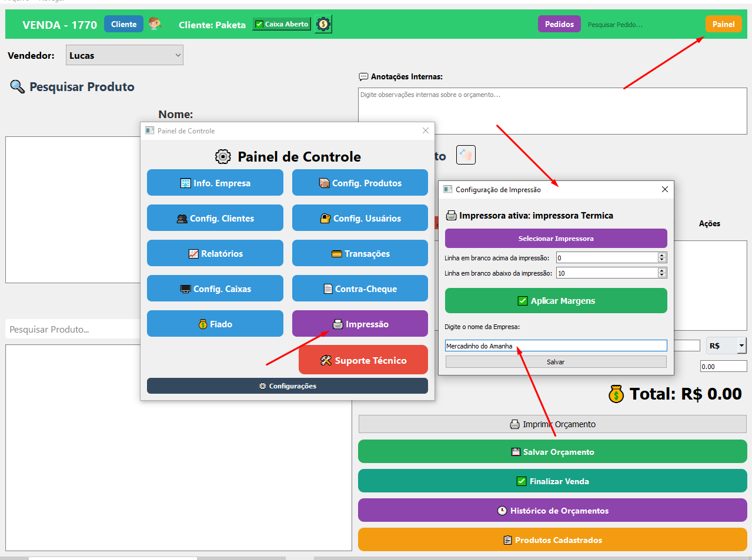Open the Fiado credit section

pyautogui.click(x=215, y=324)
